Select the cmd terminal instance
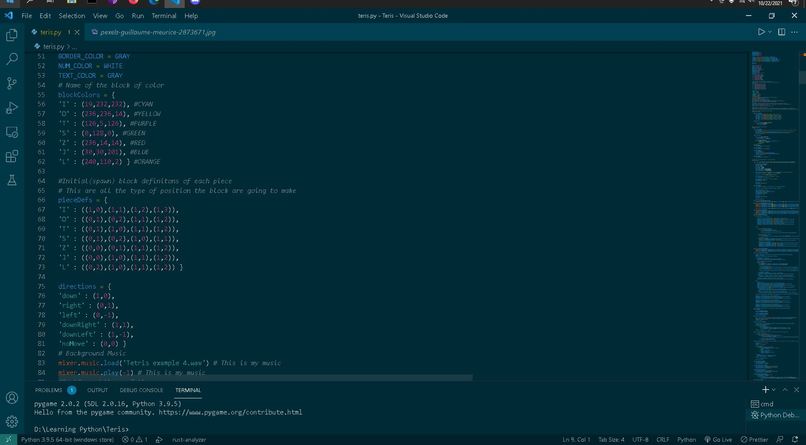 [x=775, y=404]
